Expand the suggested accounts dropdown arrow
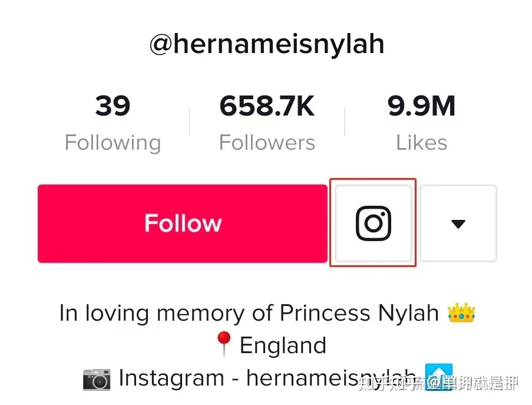The image size is (532, 405). click(458, 223)
